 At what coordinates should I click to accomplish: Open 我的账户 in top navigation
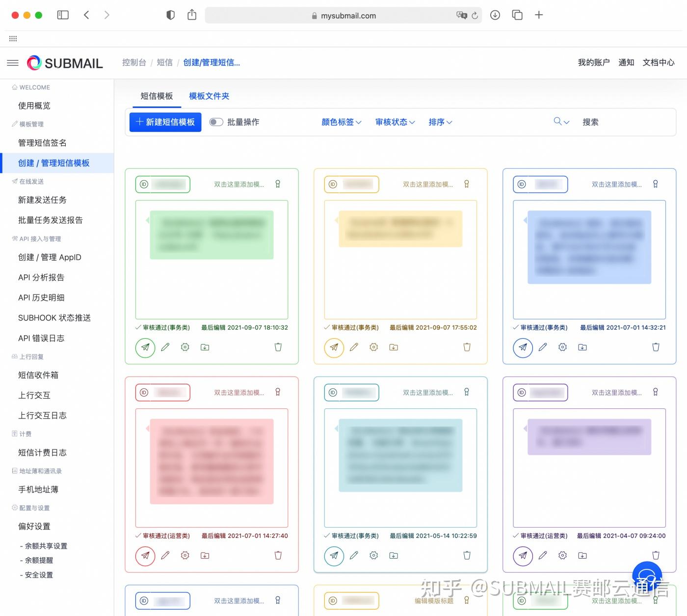click(594, 62)
